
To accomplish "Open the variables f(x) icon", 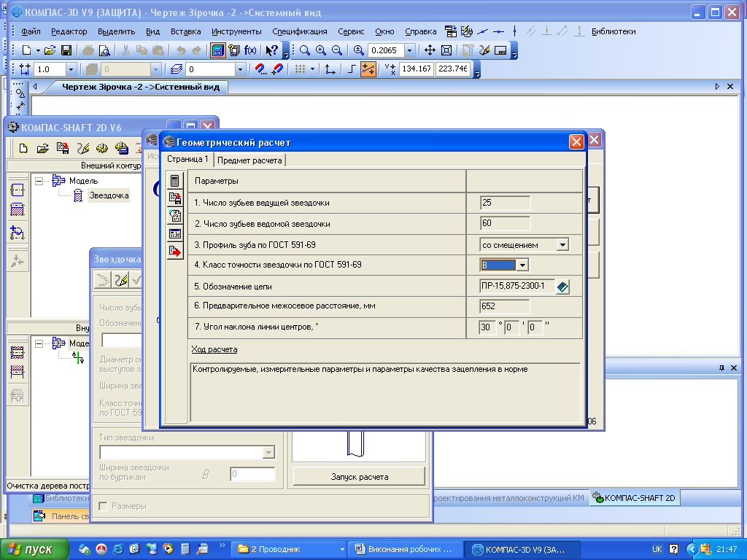I will click(250, 50).
